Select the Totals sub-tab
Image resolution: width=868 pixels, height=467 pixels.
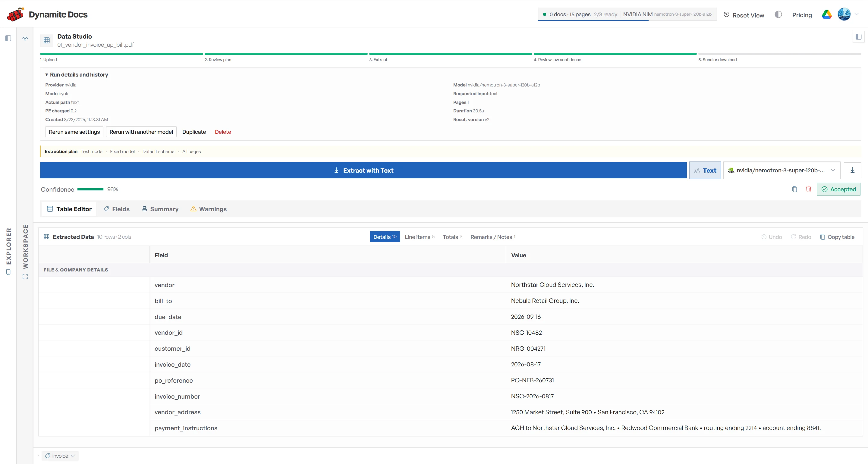452,237
